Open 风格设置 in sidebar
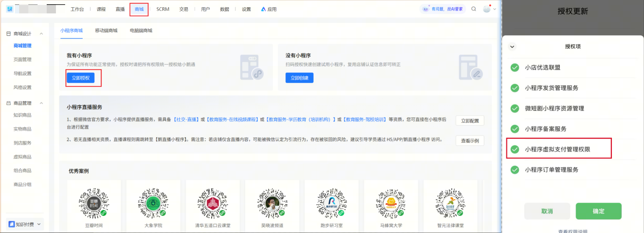 (23, 88)
